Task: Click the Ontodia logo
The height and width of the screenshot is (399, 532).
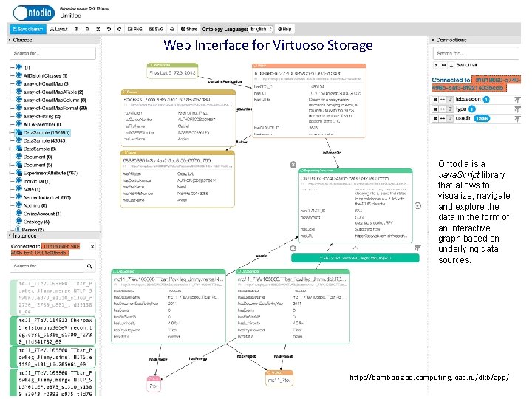Action: click(33, 13)
